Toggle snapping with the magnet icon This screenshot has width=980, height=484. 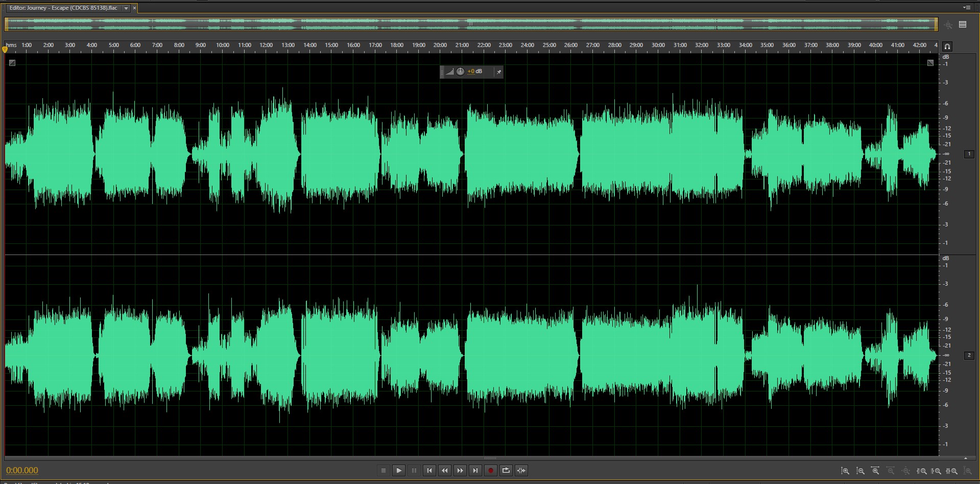[947, 46]
